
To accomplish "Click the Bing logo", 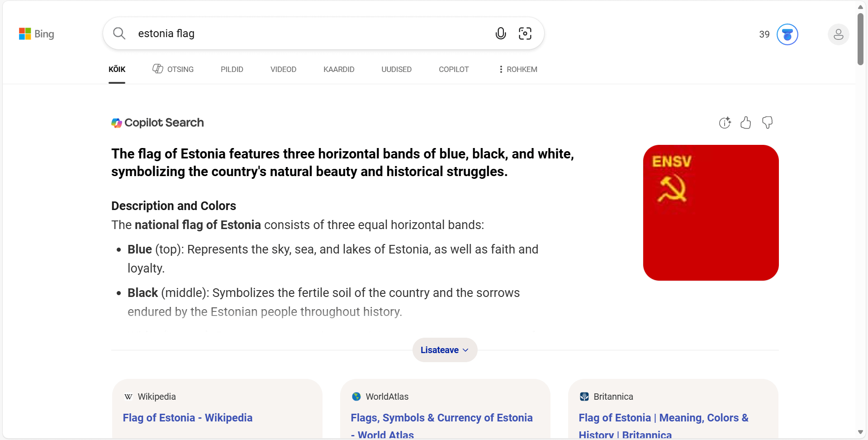I will point(36,34).
